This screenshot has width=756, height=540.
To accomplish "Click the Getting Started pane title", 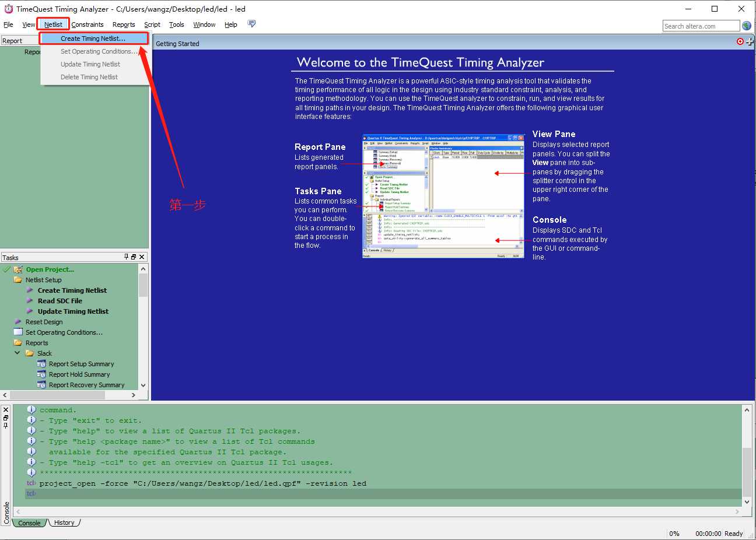I will [x=177, y=44].
